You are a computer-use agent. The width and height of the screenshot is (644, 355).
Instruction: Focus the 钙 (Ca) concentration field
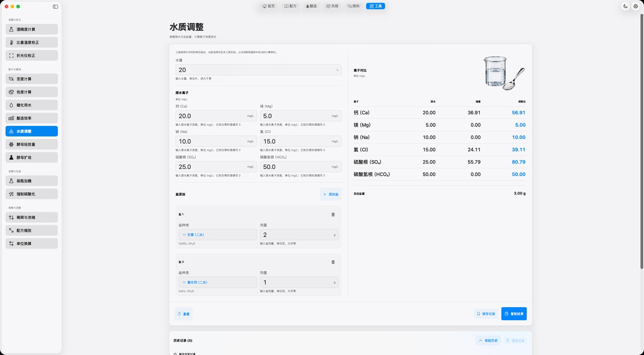(216, 116)
